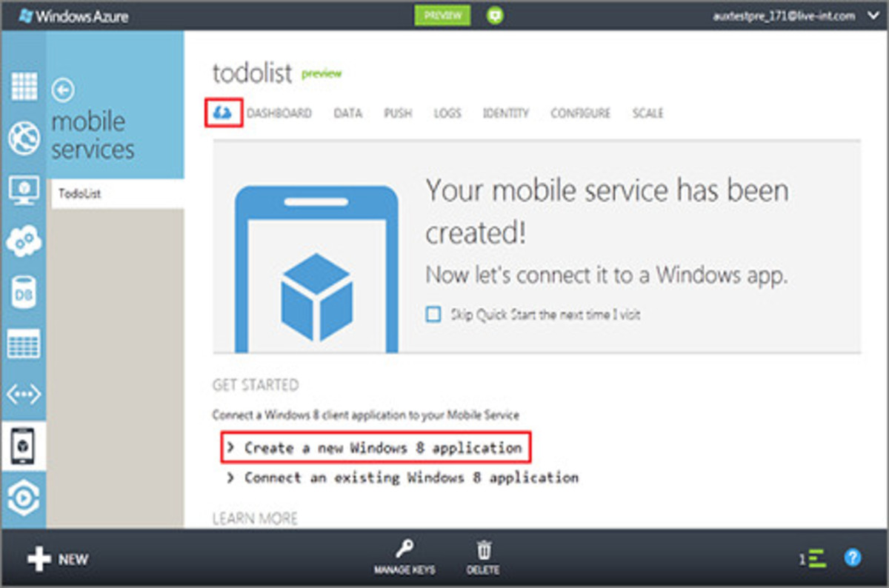Click the DELETE label in bottom bar
Viewport: 889px width, 588px height.
click(483, 570)
